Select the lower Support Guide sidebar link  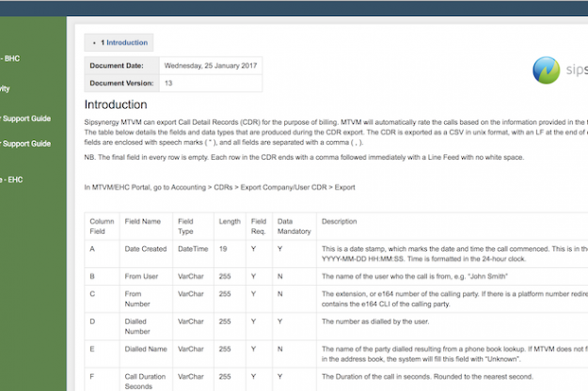pos(25,144)
